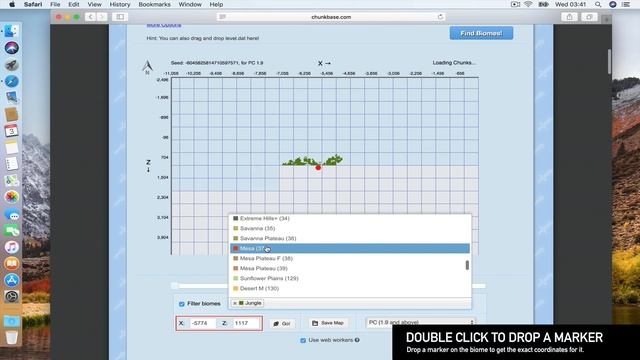The image size is (640, 360).
Task: Click the Find Biomes! button
Action: pos(481,33)
